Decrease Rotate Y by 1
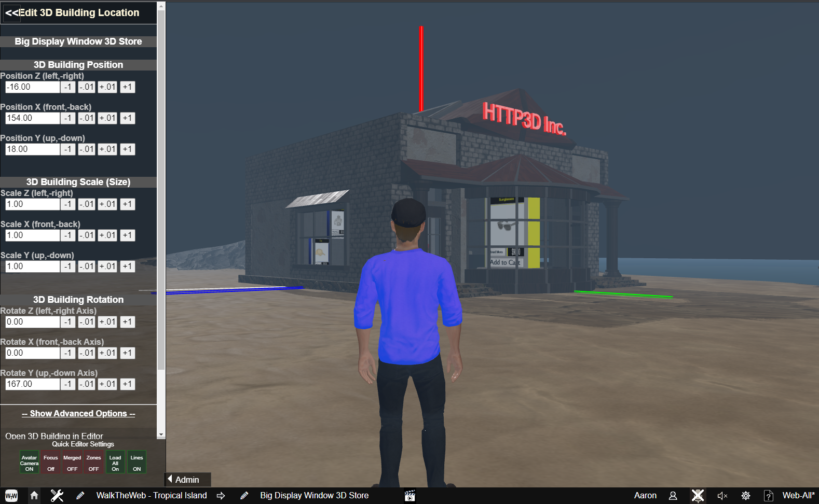819x504 pixels. pyautogui.click(x=68, y=384)
